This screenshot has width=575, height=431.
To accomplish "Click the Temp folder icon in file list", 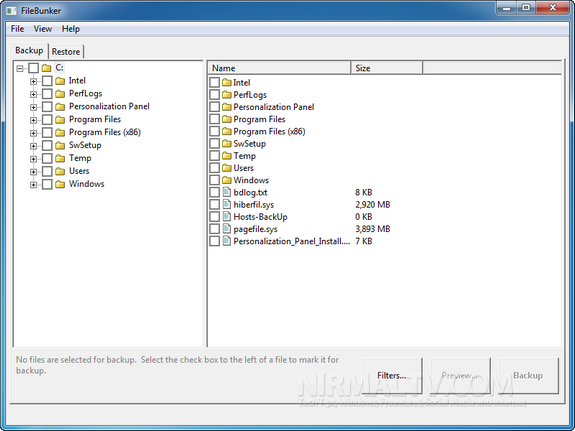I will (x=227, y=156).
